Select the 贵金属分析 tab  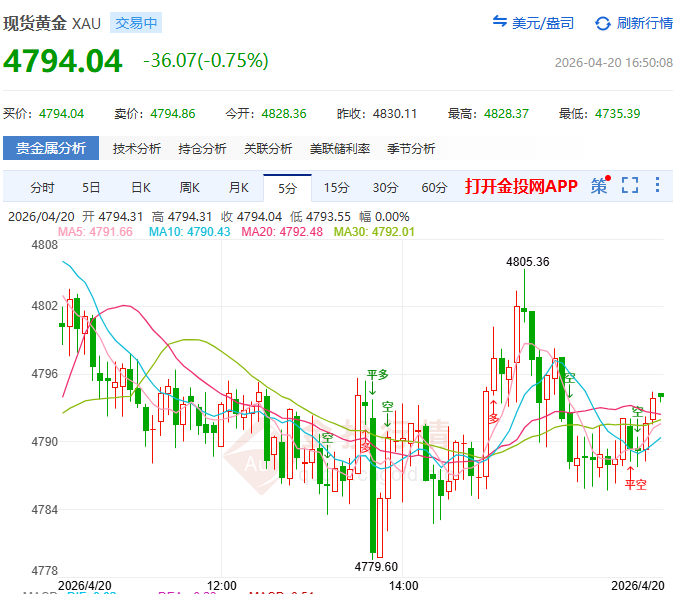pos(51,148)
